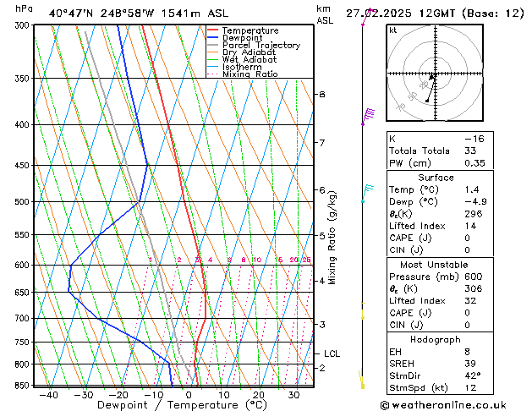Click the 'Mixing Ratio (g/kg)' vertical axis title

332,238
